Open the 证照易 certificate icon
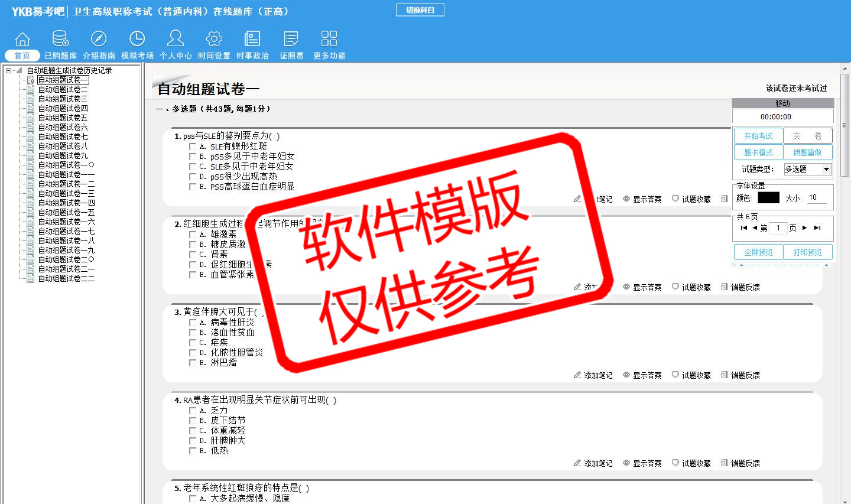The width and height of the screenshot is (851, 504). tap(291, 40)
